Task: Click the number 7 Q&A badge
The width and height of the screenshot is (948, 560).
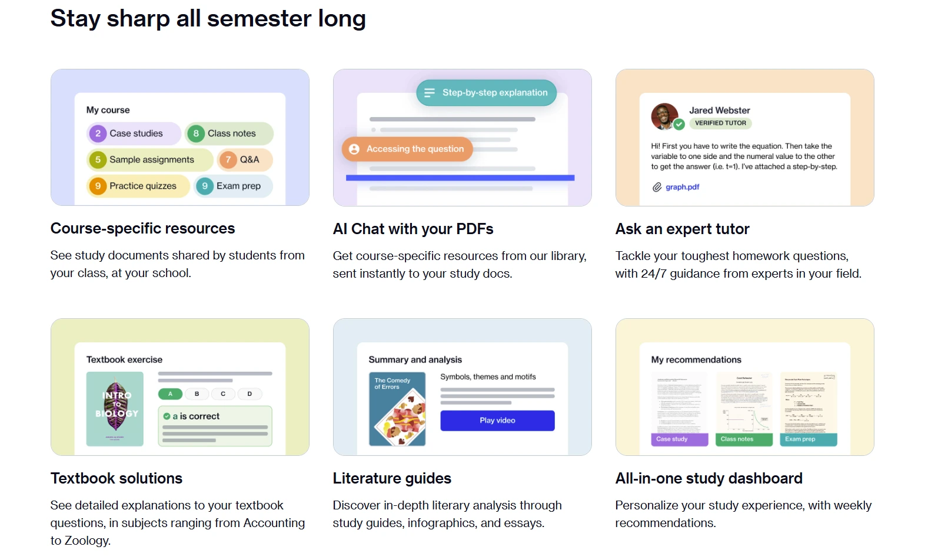Action: (228, 159)
